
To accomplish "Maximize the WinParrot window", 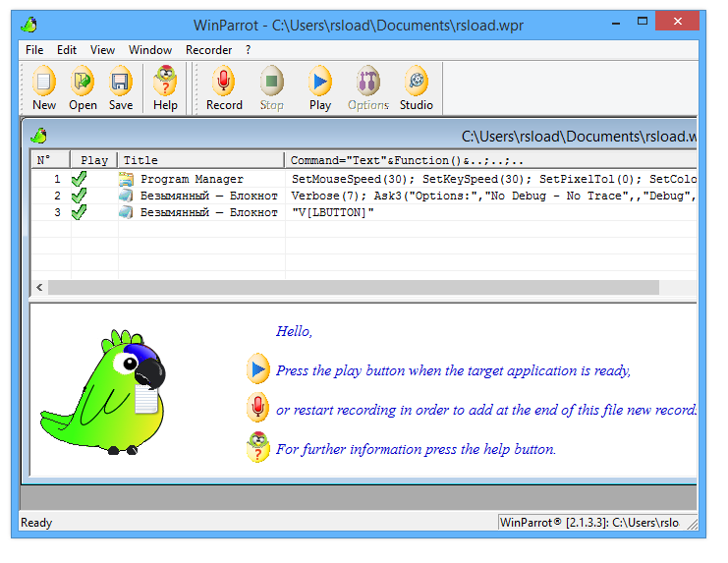I will pyautogui.click(x=643, y=22).
